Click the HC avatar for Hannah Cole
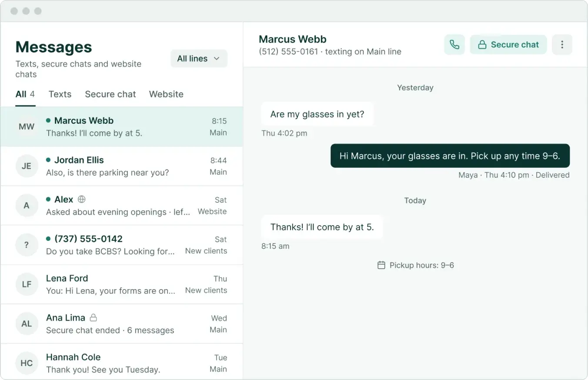This screenshot has height=380, width=588. (x=27, y=363)
